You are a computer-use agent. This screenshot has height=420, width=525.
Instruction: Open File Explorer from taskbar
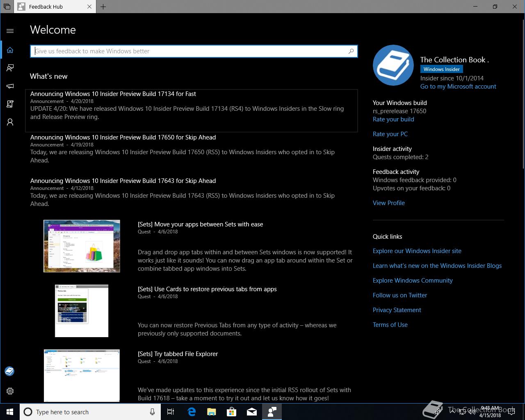[212, 412]
